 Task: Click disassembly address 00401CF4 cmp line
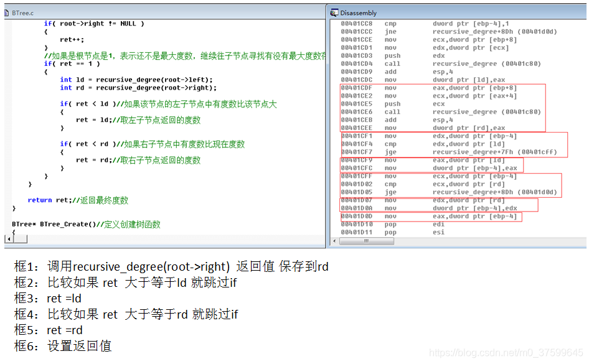(423, 144)
